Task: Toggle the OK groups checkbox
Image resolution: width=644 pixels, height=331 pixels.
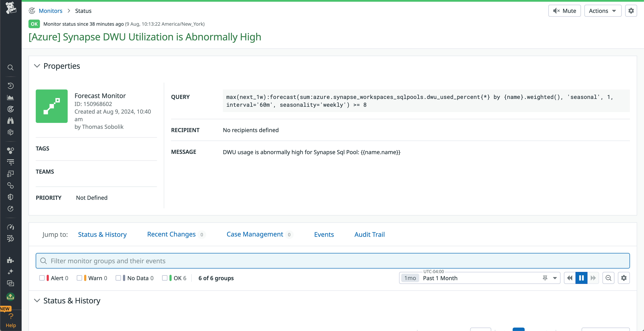Action: (165, 278)
